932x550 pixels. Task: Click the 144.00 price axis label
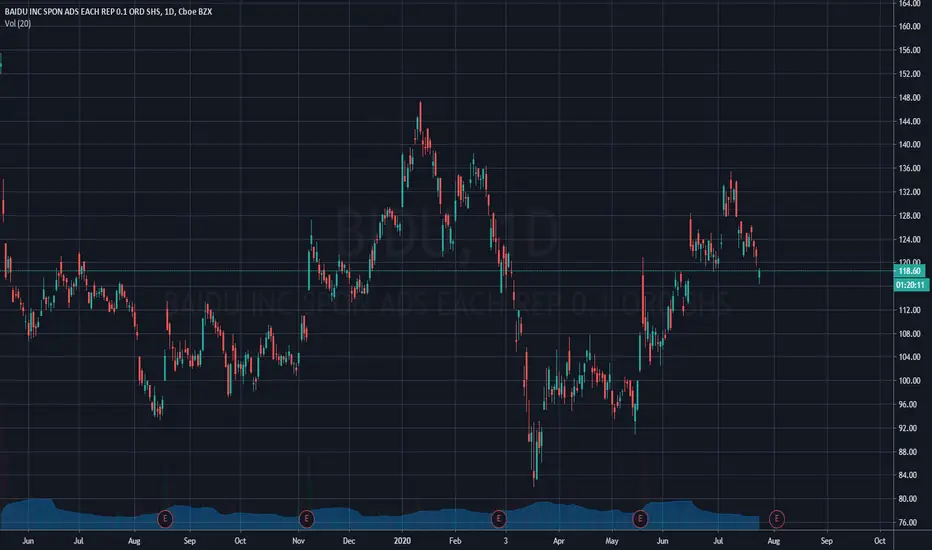[909, 121]
